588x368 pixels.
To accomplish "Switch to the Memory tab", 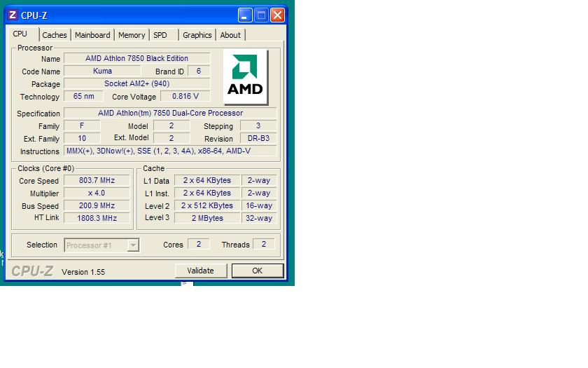I will [132, 35].
